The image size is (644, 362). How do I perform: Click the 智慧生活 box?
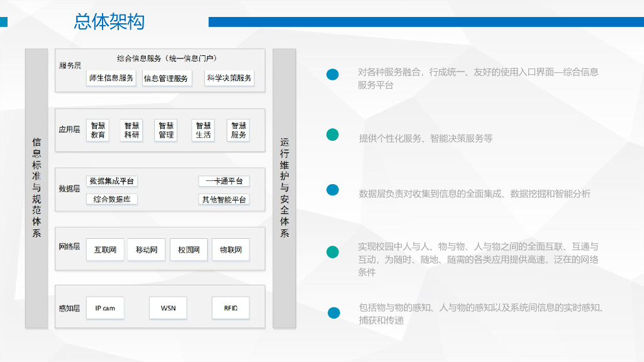[x=203, y=129]
